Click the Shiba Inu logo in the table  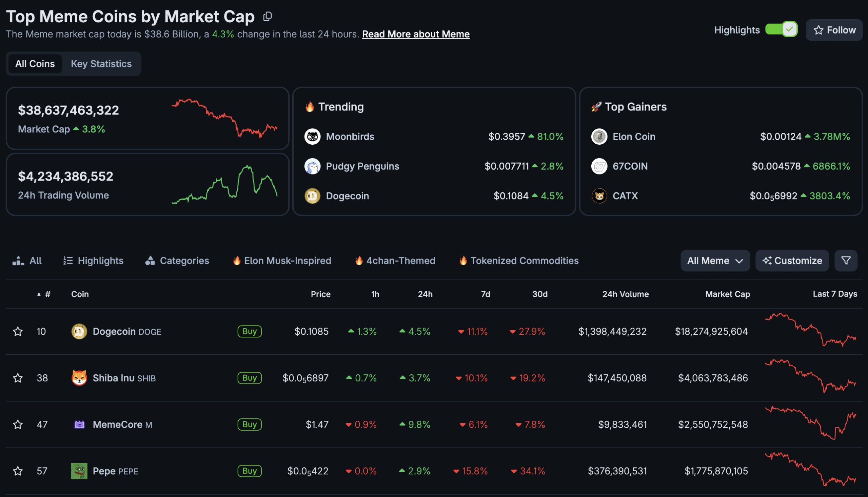pos(79,378)
